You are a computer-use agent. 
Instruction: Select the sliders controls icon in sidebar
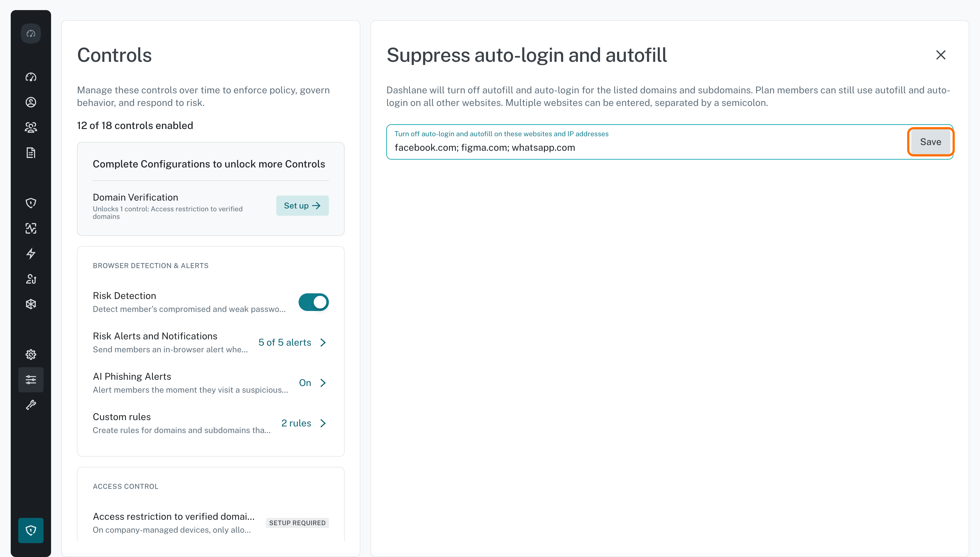(x=31, y=380)
